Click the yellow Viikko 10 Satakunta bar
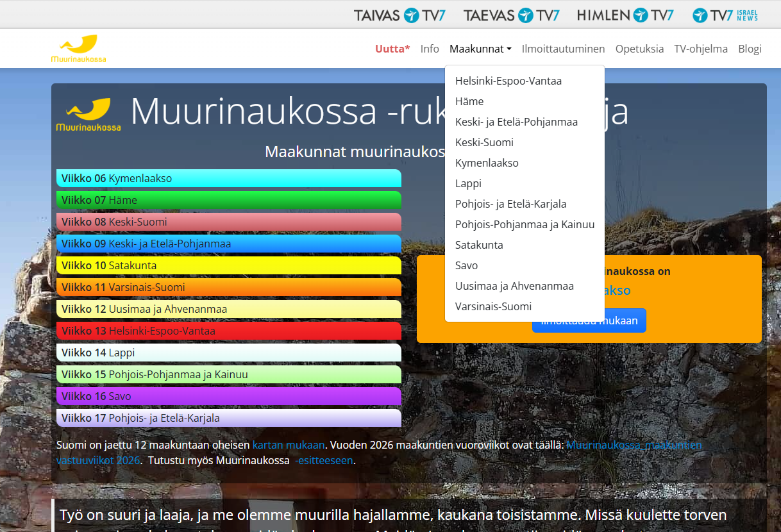 tap(229, 265)
